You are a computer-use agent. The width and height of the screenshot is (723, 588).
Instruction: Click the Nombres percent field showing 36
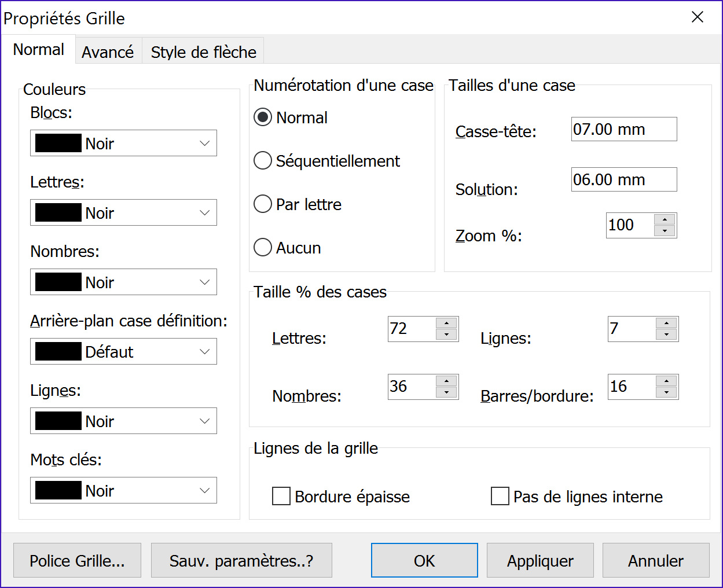click(x=412, y=387)
